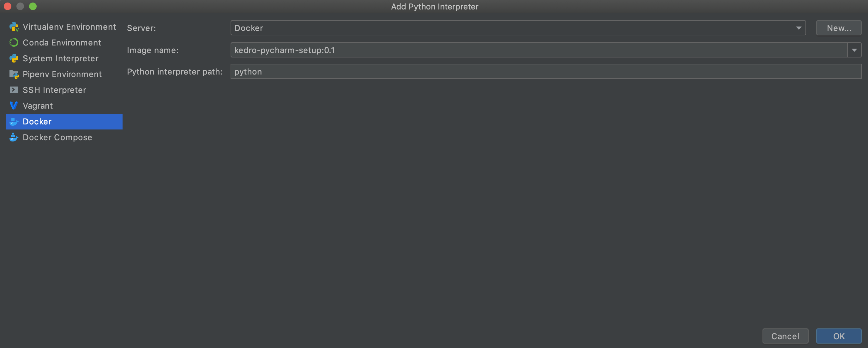Click the Conda Environment circle icon

coord(14,42)
